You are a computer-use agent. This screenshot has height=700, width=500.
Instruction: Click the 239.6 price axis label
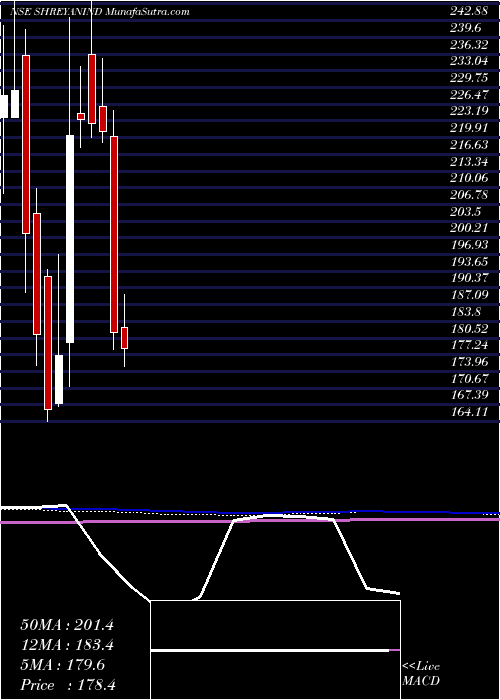(466, 28)
